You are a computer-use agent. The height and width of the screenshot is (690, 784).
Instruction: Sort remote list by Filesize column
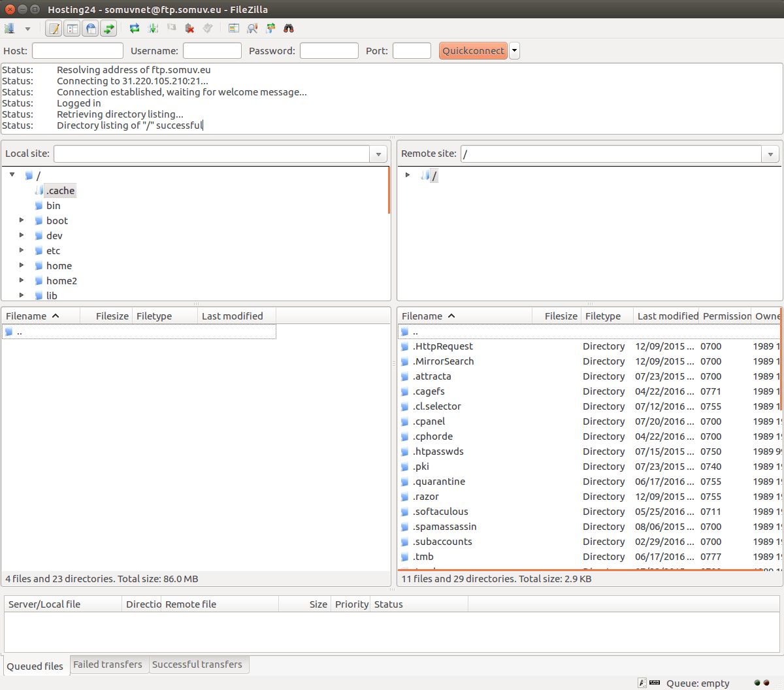tap(557, 316)
